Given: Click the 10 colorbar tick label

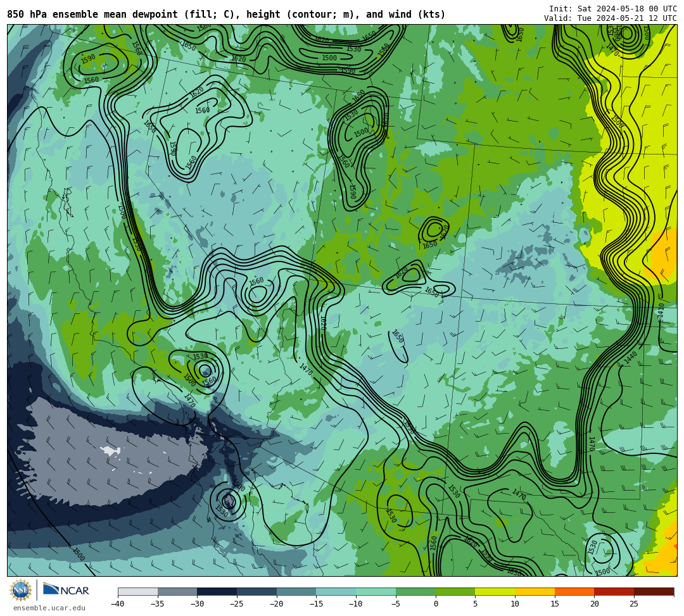Looking at the screenshot, I should (x=515, y=604).
